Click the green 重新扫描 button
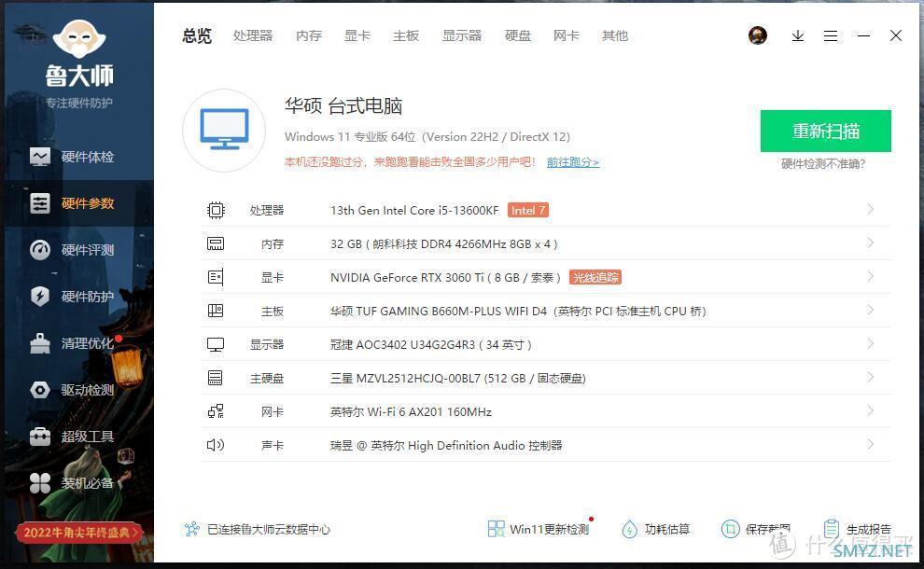924x569 pixels. 826,131
